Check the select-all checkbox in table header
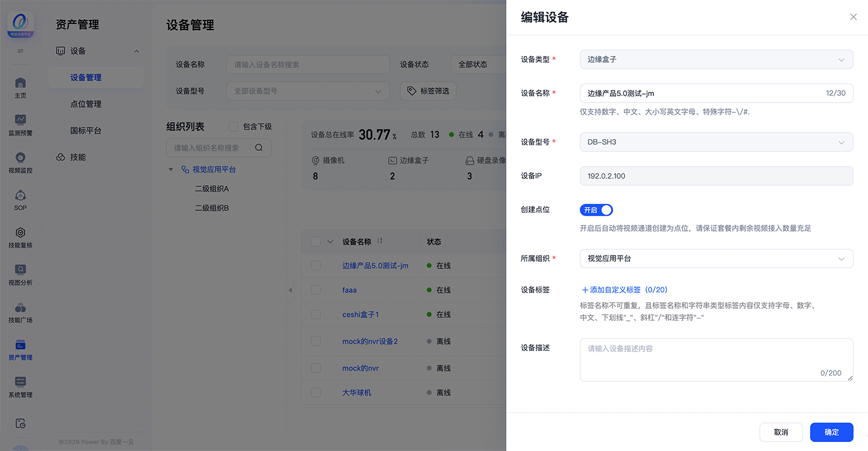Screen dimensions: 868x451 tap(316, 241)
